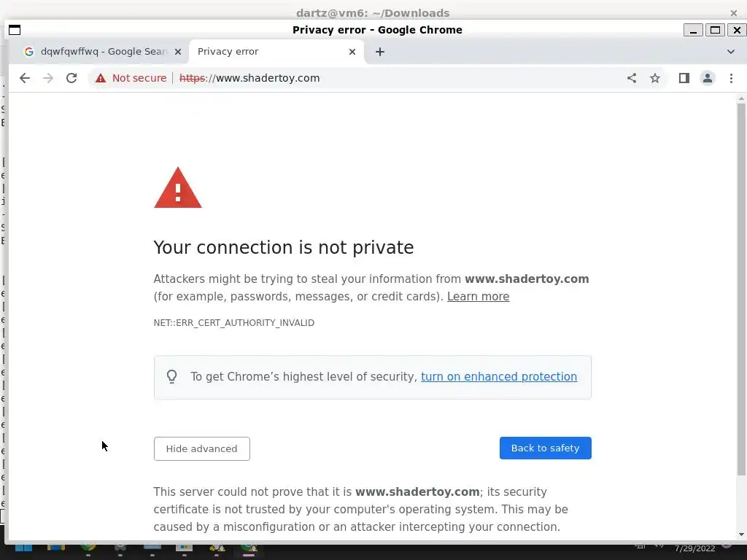The width and height of the screenshot is (747, 560).
Task: Click the page's vertical scrollbar
Action: (x=741, y=292)
